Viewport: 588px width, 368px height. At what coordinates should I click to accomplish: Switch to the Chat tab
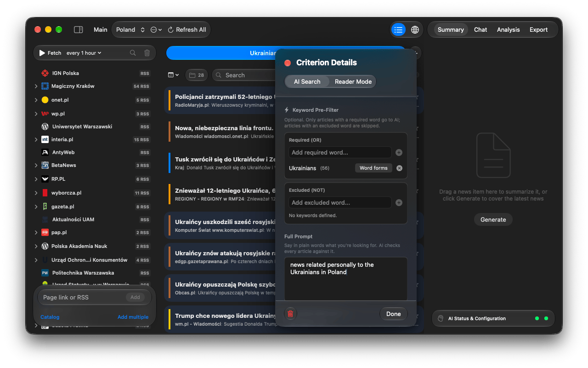[481, 29]
